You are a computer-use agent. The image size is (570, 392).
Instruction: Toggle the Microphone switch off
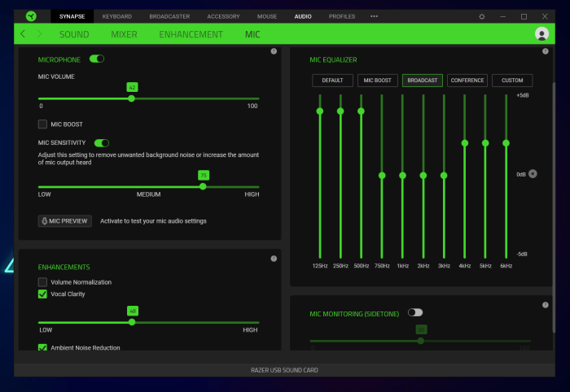click(97, 59)
